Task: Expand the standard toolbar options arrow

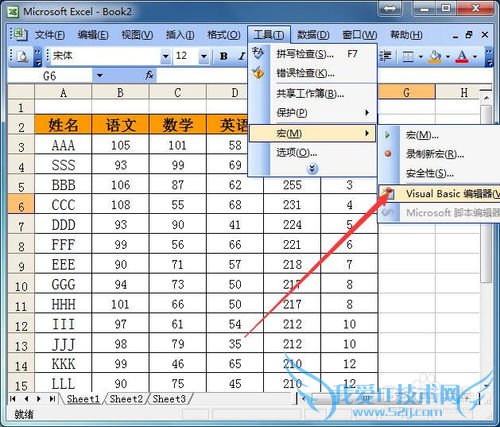Action: click(38, 57)
